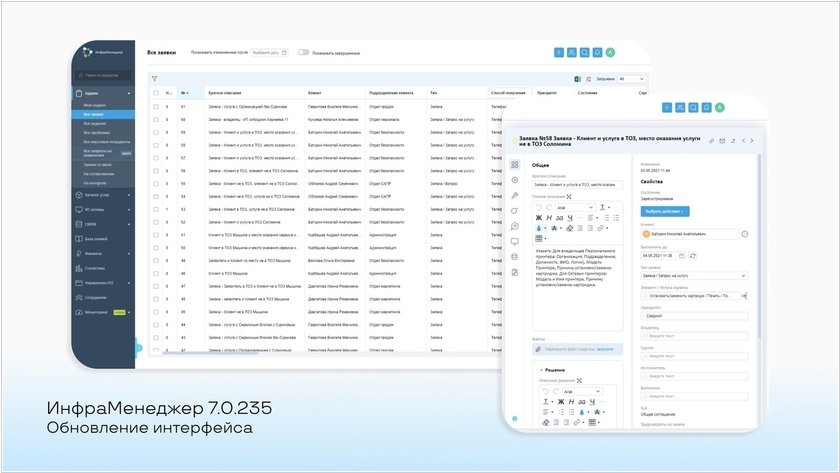Click the Выбрать действие button

click(665, 212)
